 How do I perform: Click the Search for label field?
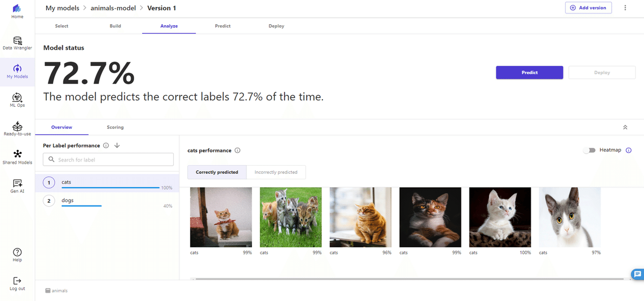[x=108, y=159]
